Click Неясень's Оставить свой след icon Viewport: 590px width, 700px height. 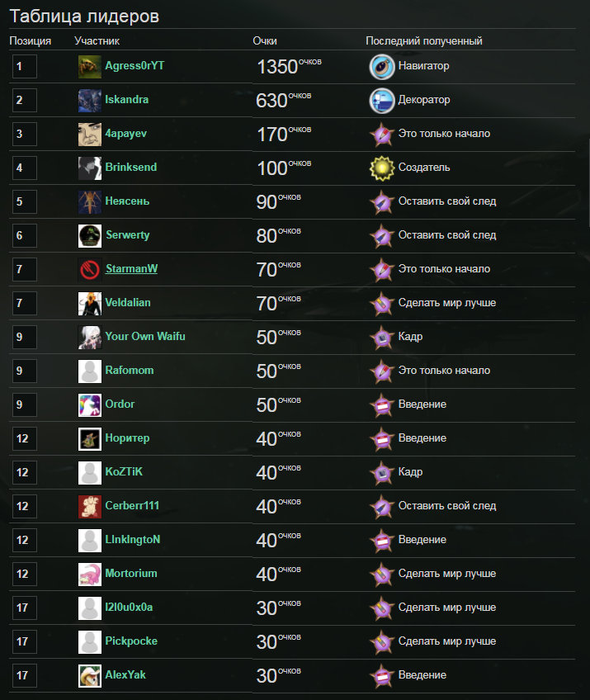coord(381,201)
